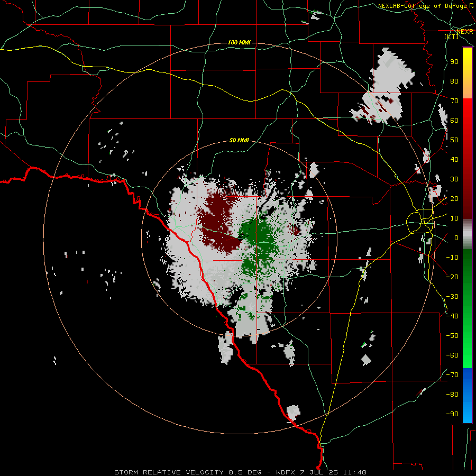Click the gray zero-velocity segment of color scale
The image size is (476, 476).
point(467,234)
